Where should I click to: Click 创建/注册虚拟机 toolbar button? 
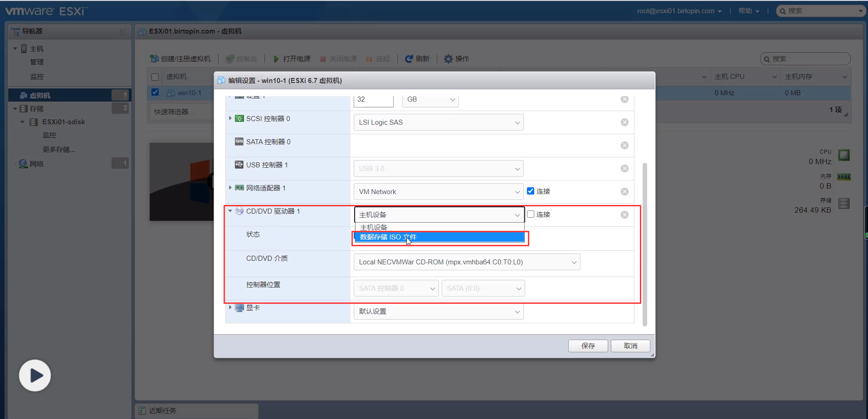pos(180,58)
